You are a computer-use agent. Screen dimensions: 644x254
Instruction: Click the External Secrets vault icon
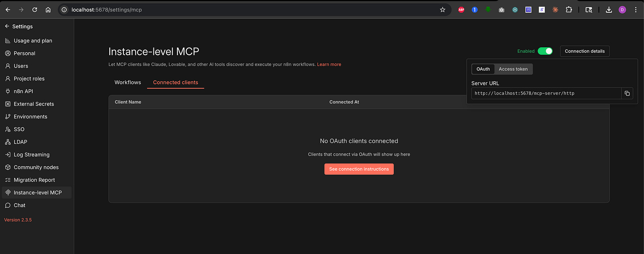click(8, 104)
